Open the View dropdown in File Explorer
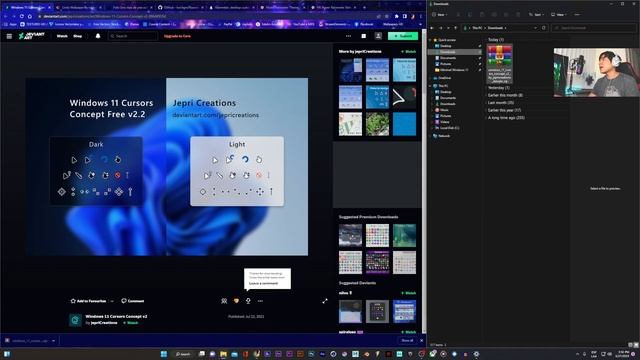The width and height of the screenshot is (640, 360). (x=558, y=15)
